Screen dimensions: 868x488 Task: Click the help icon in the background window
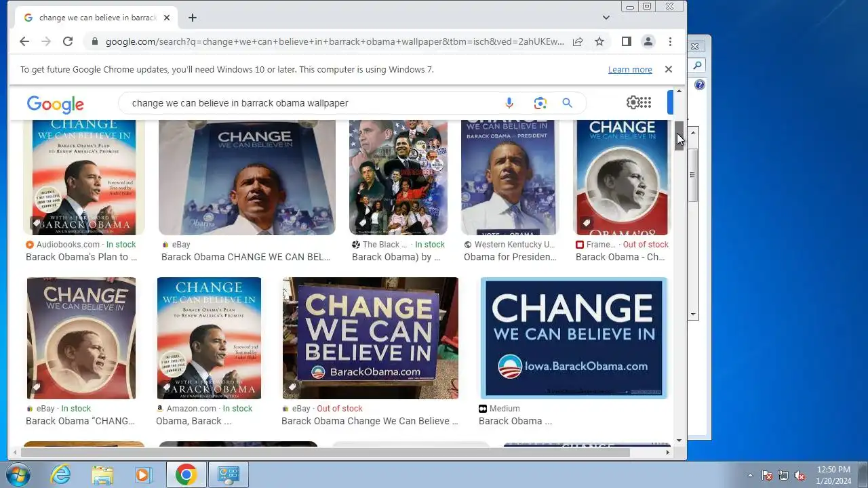[x=699, y=85]
